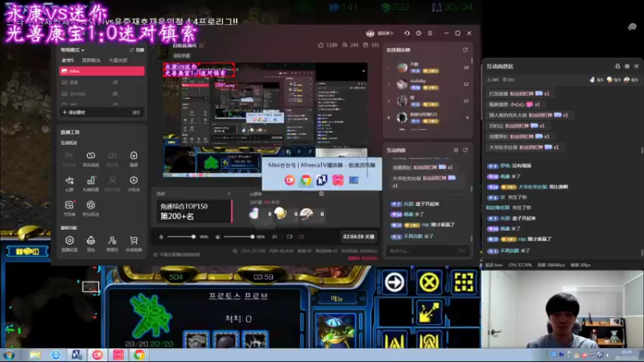
Task: Open the hamburger menu in app header
Action: (430, 33)
